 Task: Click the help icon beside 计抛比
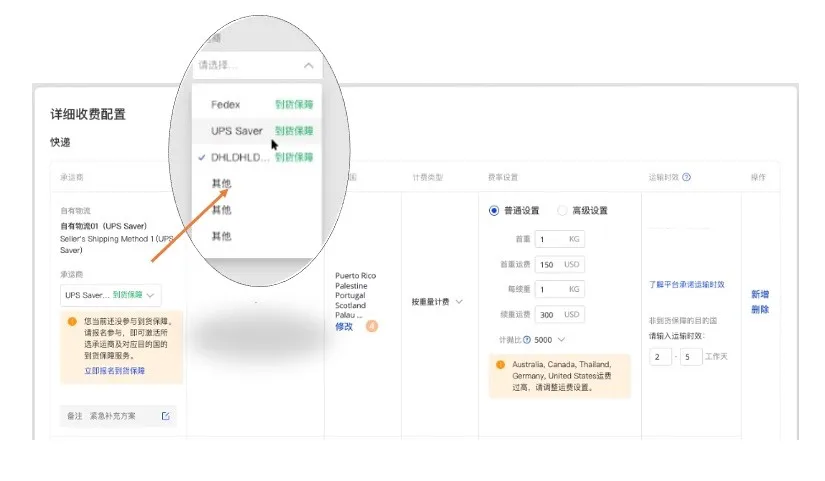pyautogui.click(x=526, y=339)
